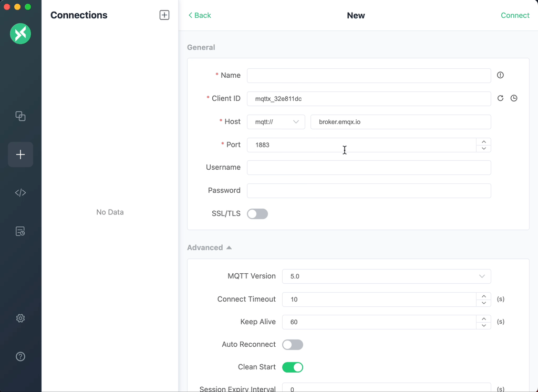
Task: Focus the Name input field
Action: point(369,76)
